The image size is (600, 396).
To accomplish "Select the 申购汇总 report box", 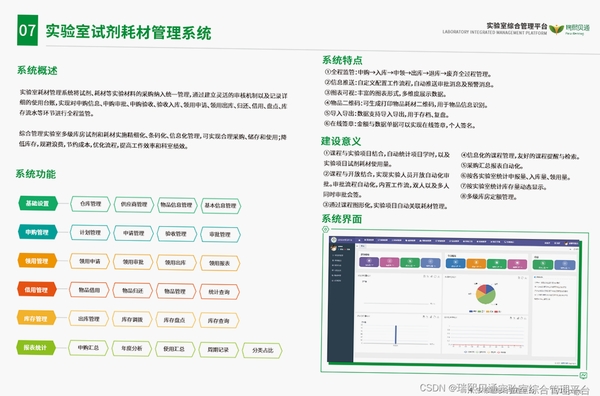I will 88,348.
